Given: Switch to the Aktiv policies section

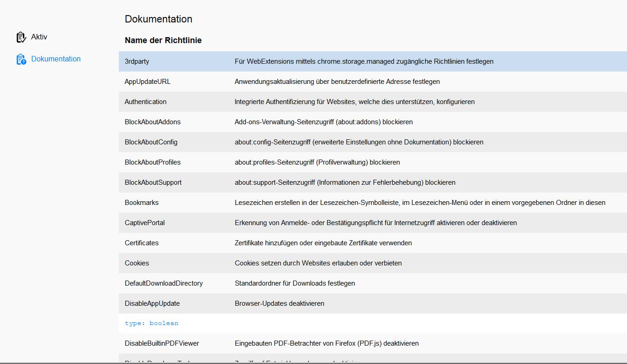Looking at the screenshot, I should pos(39,37).
